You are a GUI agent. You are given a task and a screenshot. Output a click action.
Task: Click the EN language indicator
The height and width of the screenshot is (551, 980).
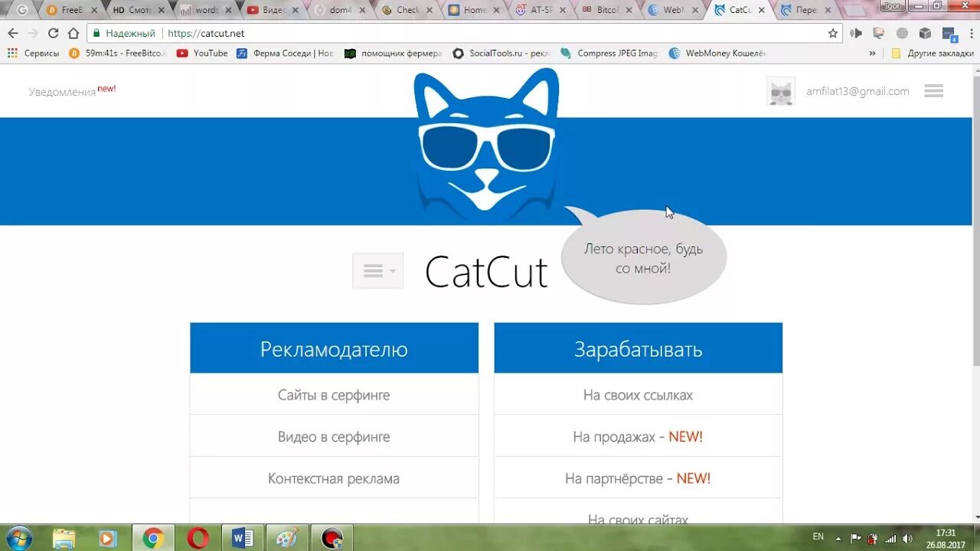(x=818, y=537)
